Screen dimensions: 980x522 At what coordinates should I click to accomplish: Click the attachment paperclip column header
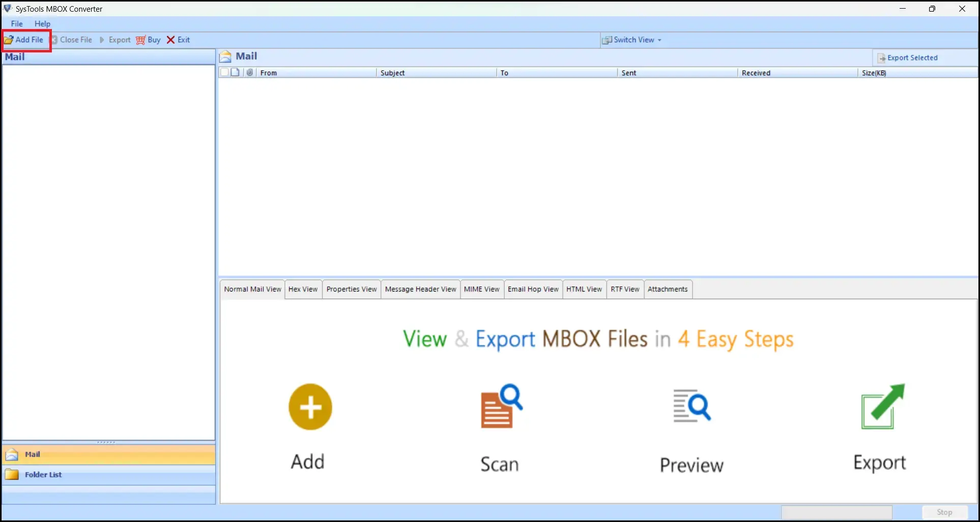(x=249, y=72)
